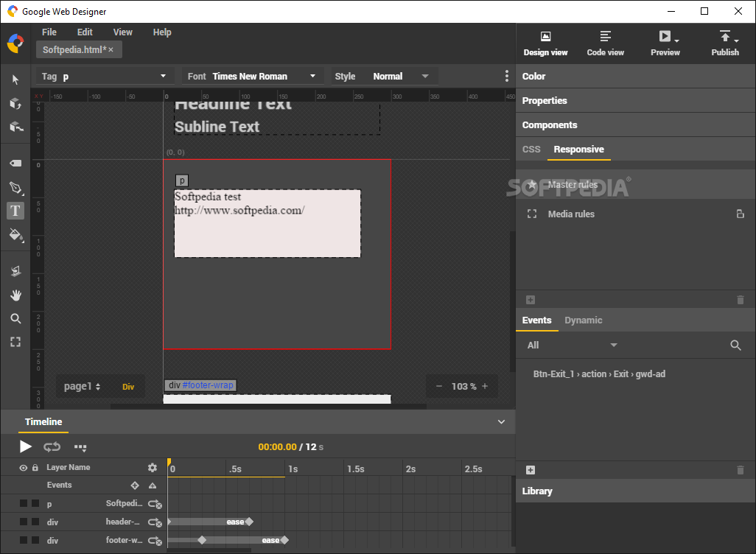
Task: Open the Tag dropdown
Action: (104, 76)
